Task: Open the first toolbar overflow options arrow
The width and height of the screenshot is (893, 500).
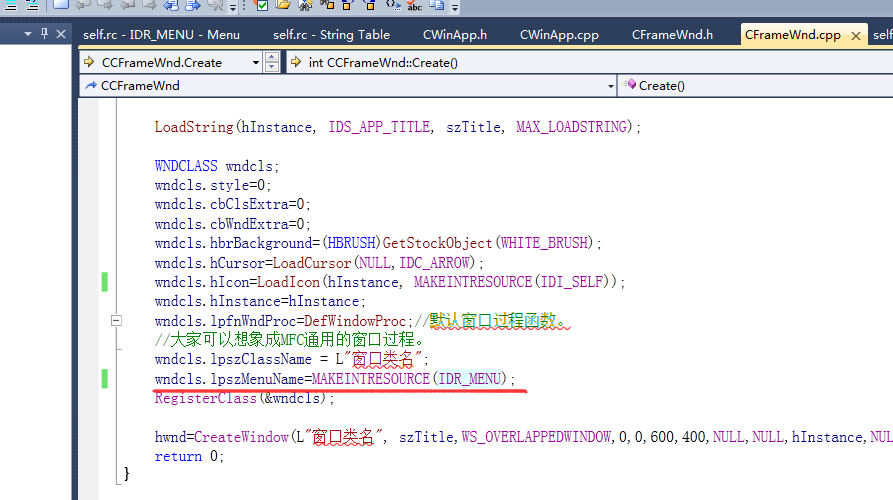Action: (233, 7)
